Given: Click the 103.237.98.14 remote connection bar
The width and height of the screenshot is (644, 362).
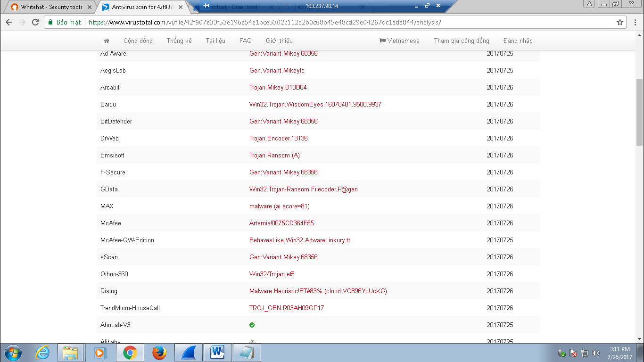Looking at the screenshot, I should (322, 6).
